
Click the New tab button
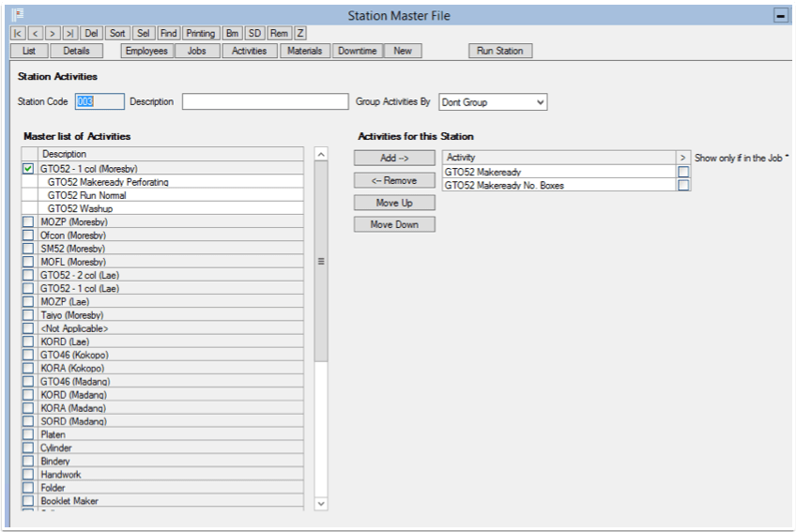(403, 51)
